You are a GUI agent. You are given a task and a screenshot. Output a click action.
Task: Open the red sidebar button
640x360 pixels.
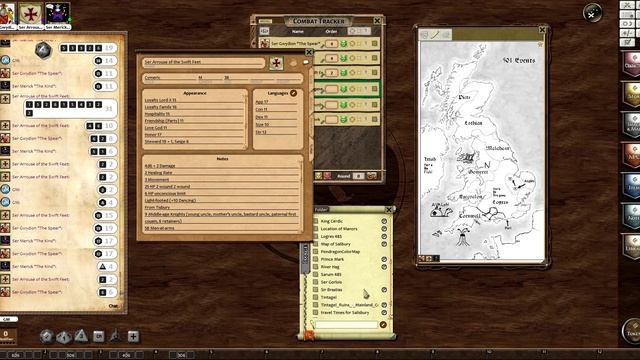click(x=631, y=155)
